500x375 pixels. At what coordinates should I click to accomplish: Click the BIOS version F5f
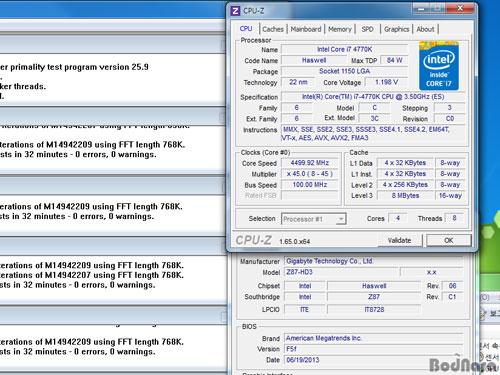coord(373,349)
